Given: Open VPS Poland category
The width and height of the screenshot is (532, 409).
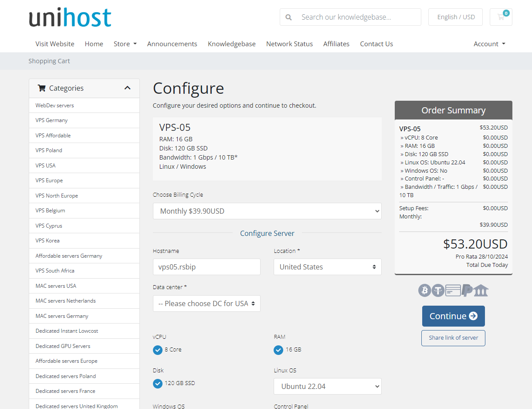Looking at the screenshot, I should [x=84, y=150].
